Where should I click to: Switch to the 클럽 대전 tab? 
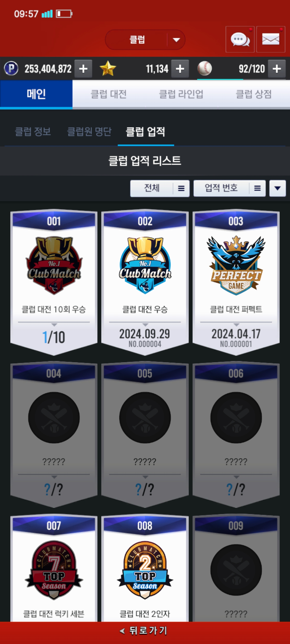pos(109,94)
